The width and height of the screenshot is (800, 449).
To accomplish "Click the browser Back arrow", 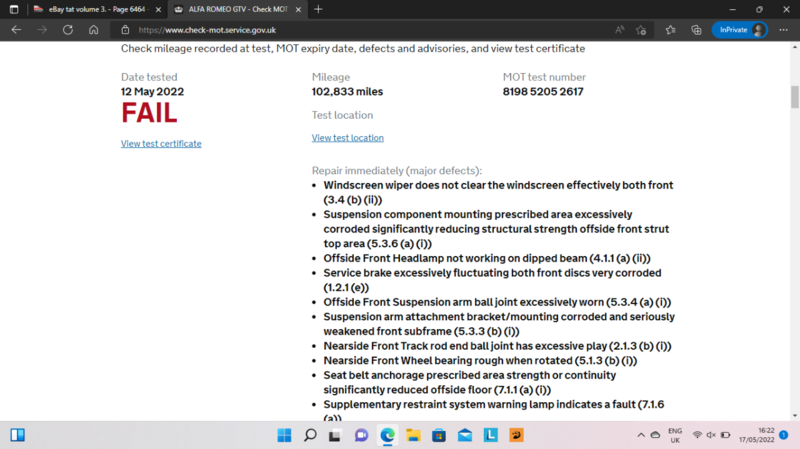I will [x=16, y=30].
